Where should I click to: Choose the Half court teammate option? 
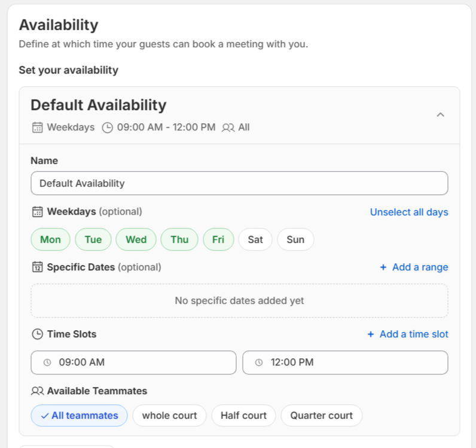(243, 416)
